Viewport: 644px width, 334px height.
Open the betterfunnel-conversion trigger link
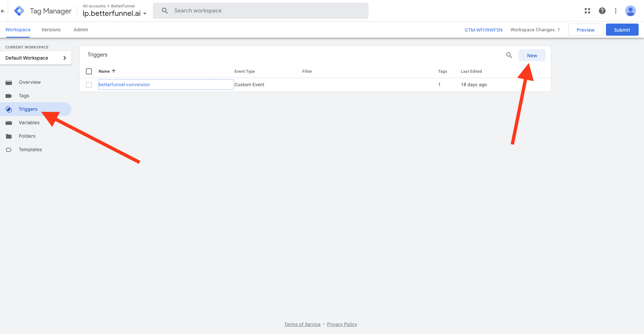pos(124,85)
